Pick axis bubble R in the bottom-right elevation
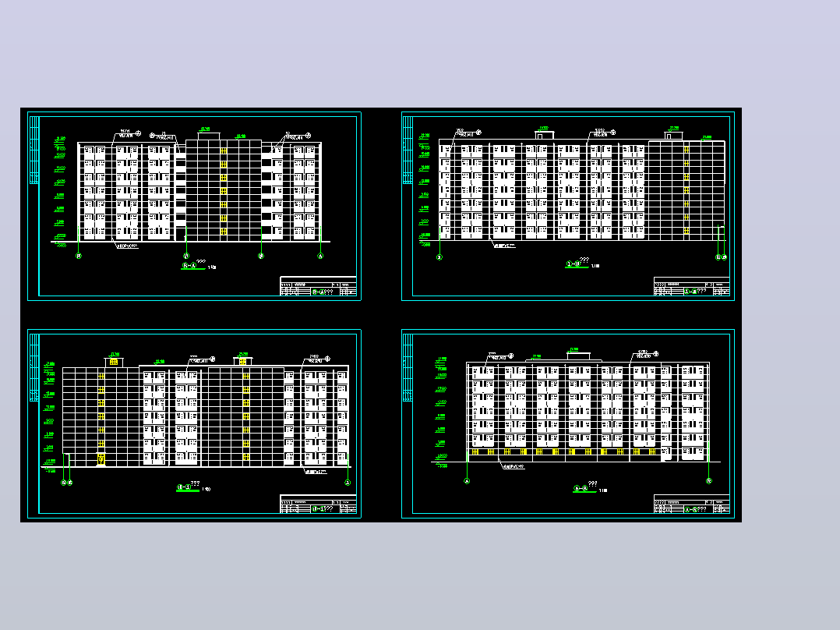Screen dimensions: 840x630 pyautogui.click(x=709, y=481)
